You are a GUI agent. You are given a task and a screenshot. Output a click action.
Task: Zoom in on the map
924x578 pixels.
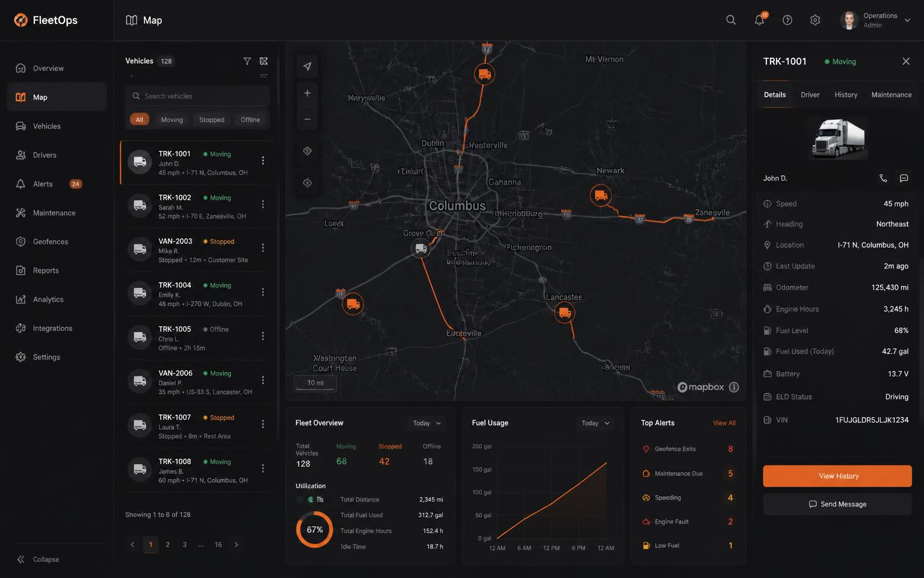[x=307, y=93]
